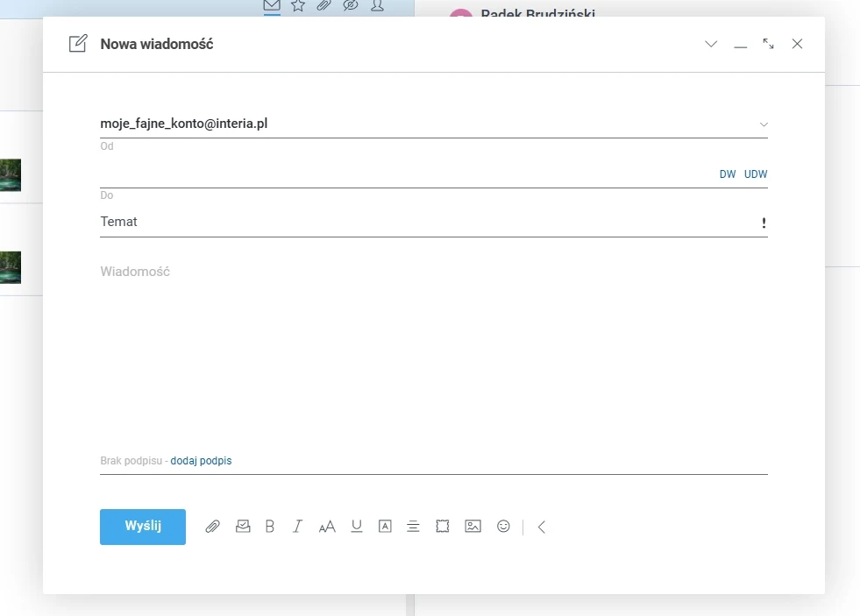Select the star filter icon in the background
860x616 pixels.
[298, 6]
